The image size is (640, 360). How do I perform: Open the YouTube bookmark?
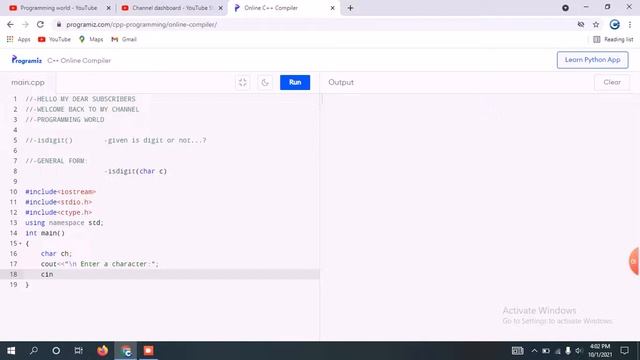(54, 39)
